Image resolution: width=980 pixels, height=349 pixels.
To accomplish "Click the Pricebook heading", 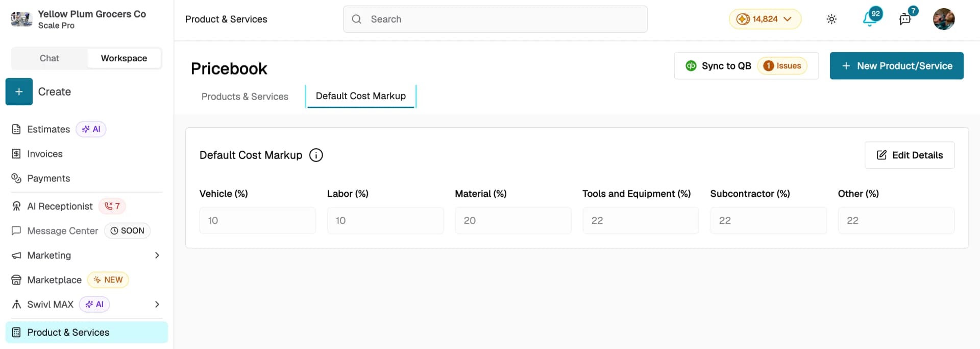I will [229, 69].
